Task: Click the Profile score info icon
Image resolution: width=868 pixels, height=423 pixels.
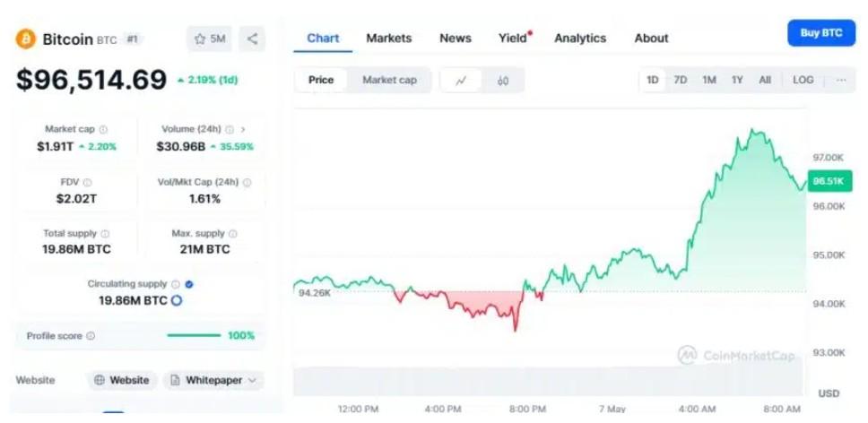Action: (91, 336)
